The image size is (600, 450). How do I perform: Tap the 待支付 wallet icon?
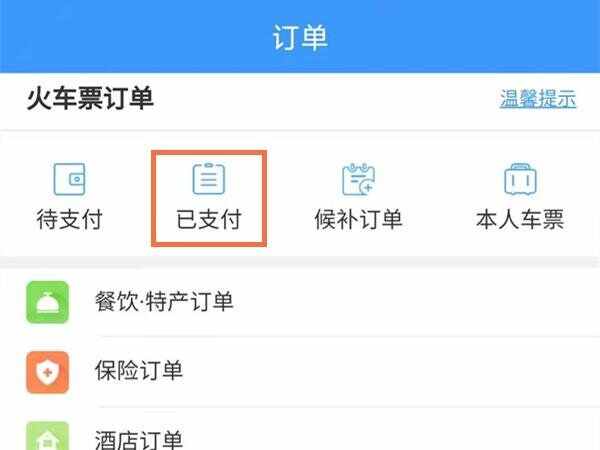69,179
